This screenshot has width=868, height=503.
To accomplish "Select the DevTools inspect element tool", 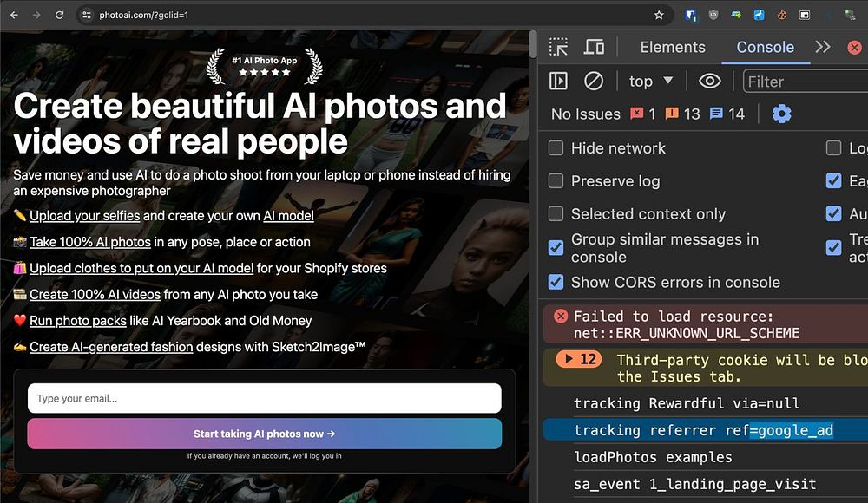I will tap(558, 47).
